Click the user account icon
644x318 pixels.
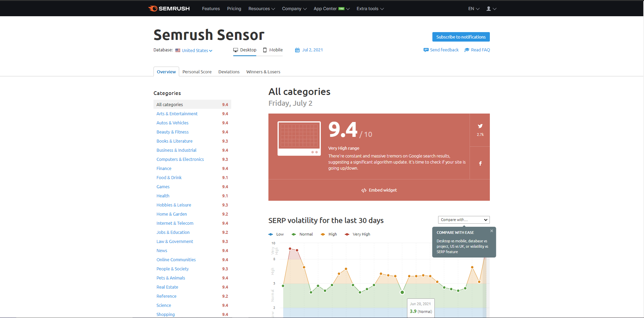tap(488, 9)
